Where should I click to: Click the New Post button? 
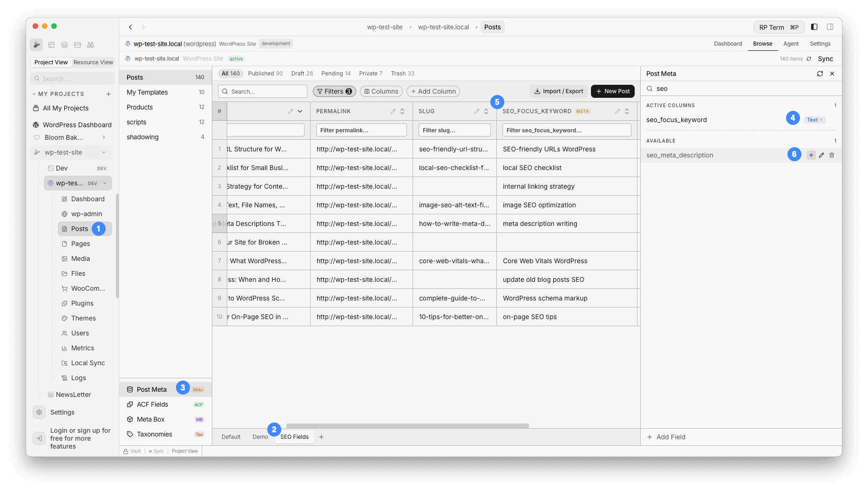click(613, 91)
